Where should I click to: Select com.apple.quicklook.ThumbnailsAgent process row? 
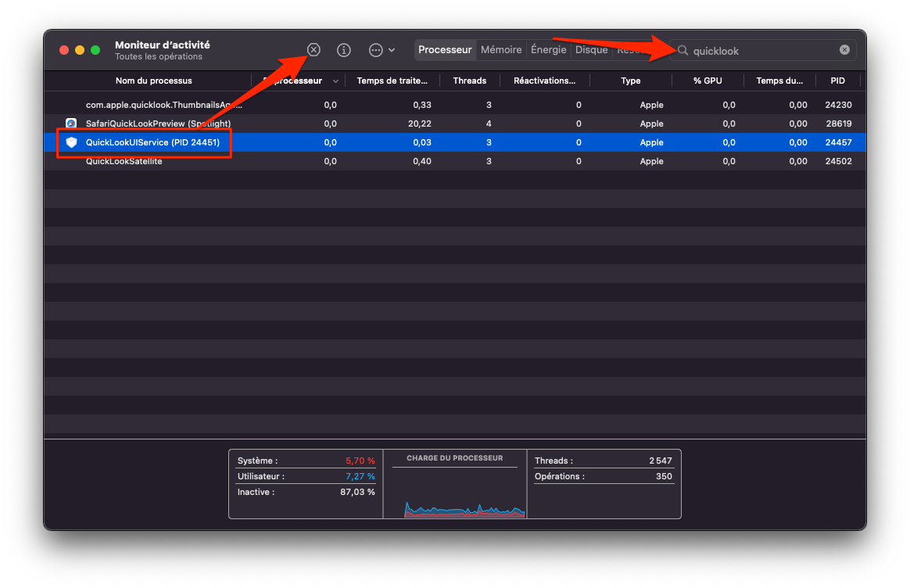tap(455, 105)
